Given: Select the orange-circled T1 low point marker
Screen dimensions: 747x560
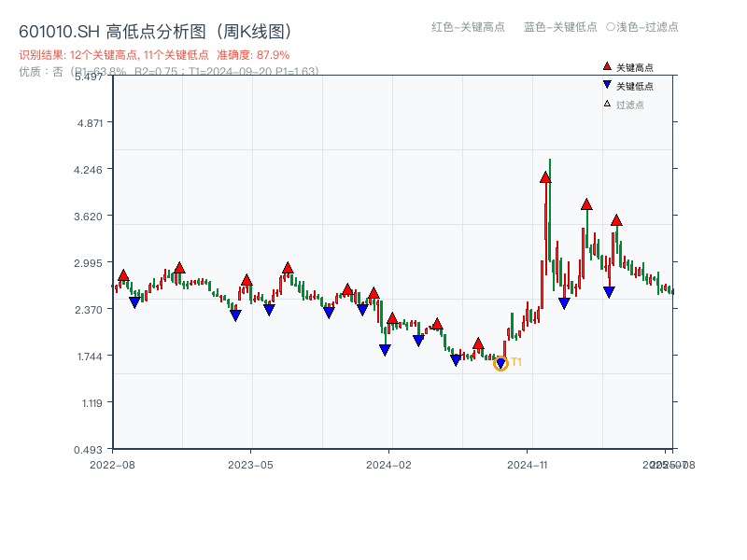Looking at the screenshot, I should [x=500, y=364].
